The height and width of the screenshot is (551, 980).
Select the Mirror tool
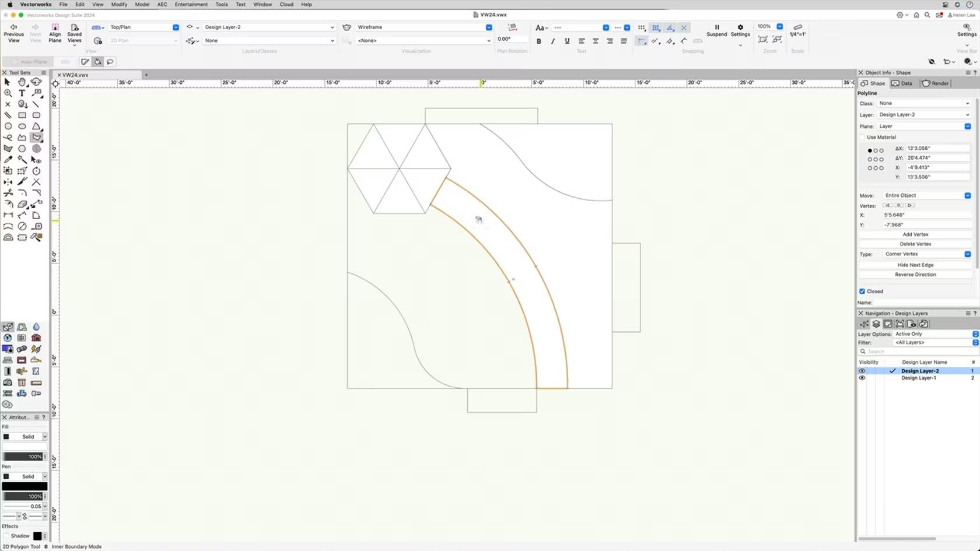tap(8, 182)
